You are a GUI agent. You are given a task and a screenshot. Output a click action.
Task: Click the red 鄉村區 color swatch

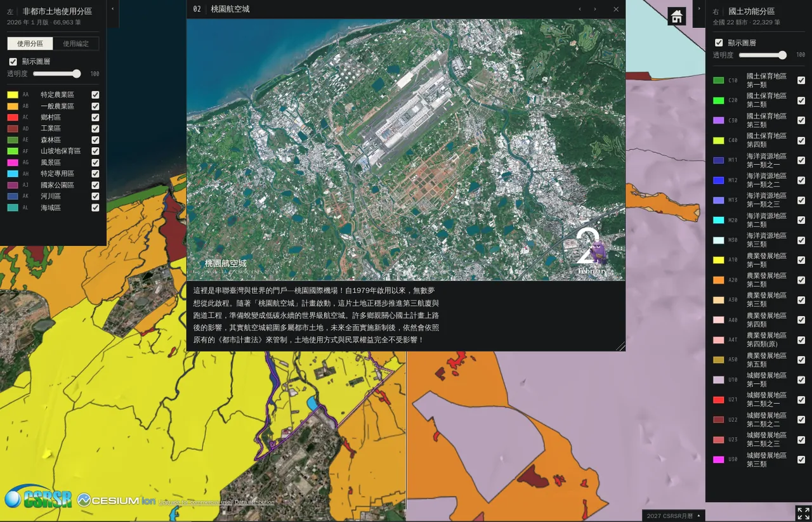coord(13,117)
